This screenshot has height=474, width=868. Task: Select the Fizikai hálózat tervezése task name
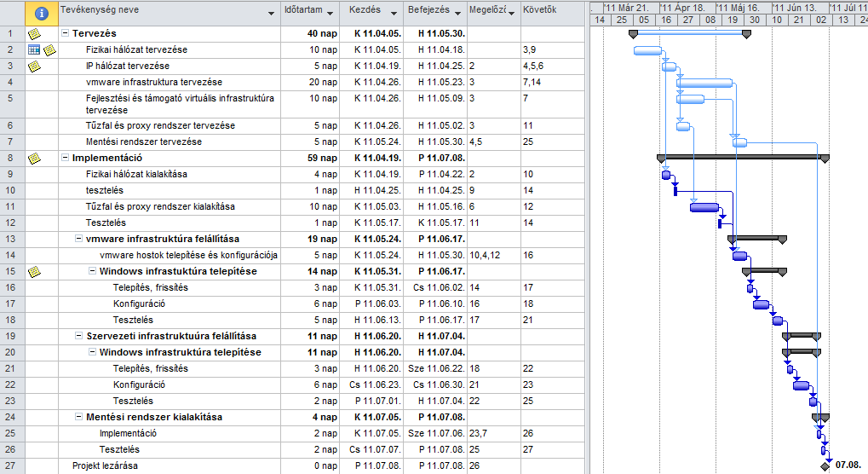click(136, 49)
